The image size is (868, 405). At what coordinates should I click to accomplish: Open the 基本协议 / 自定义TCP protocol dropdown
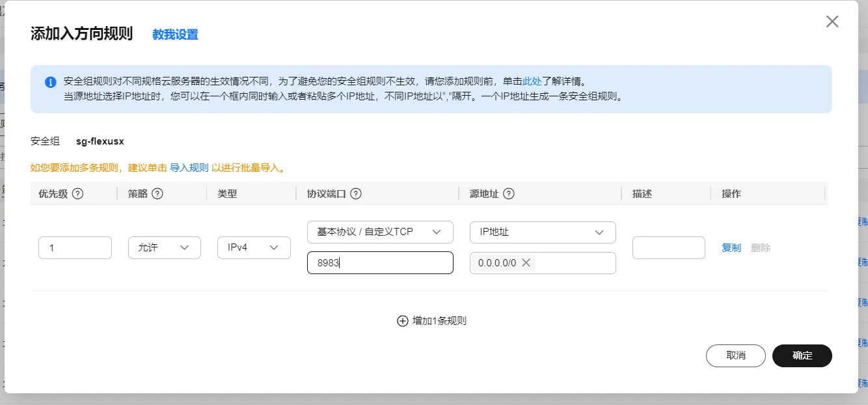(380, 232)
